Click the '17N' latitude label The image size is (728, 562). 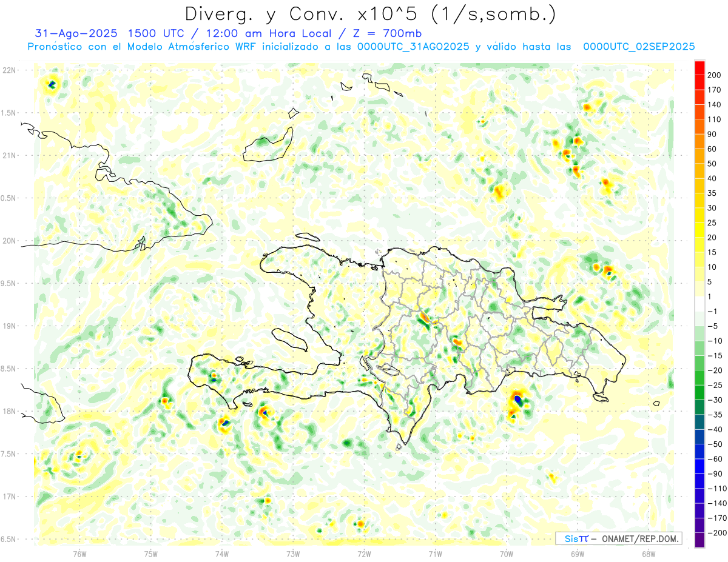click(x=9, y=497)
